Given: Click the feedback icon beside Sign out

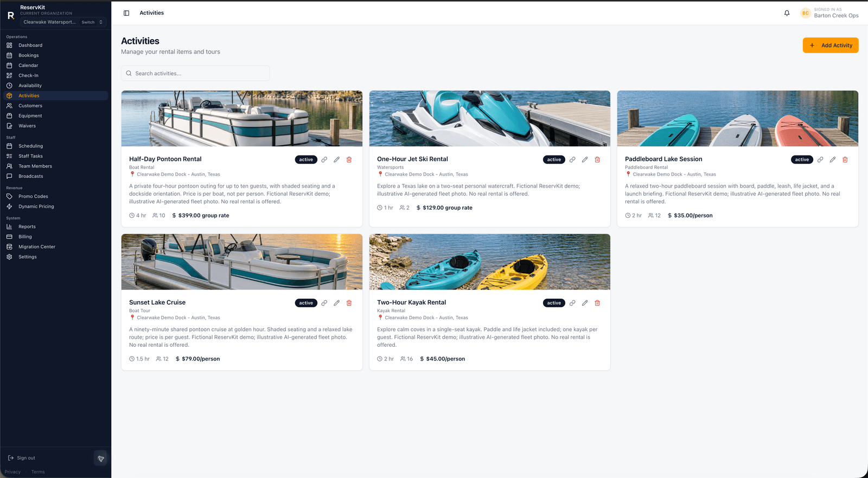Looking at the screenshot, I should 101,458.
